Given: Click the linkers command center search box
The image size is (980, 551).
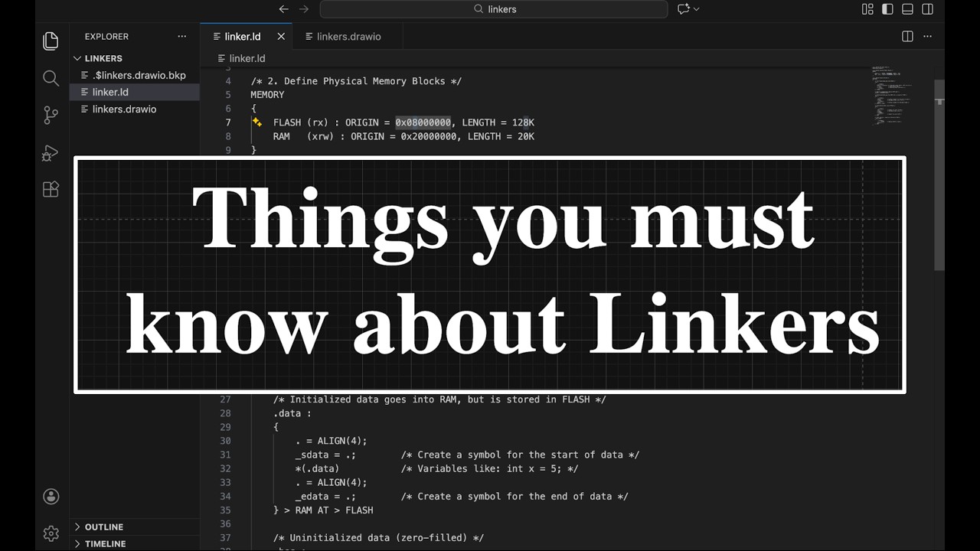Looking at the screenshot, I should pos(494,9).
